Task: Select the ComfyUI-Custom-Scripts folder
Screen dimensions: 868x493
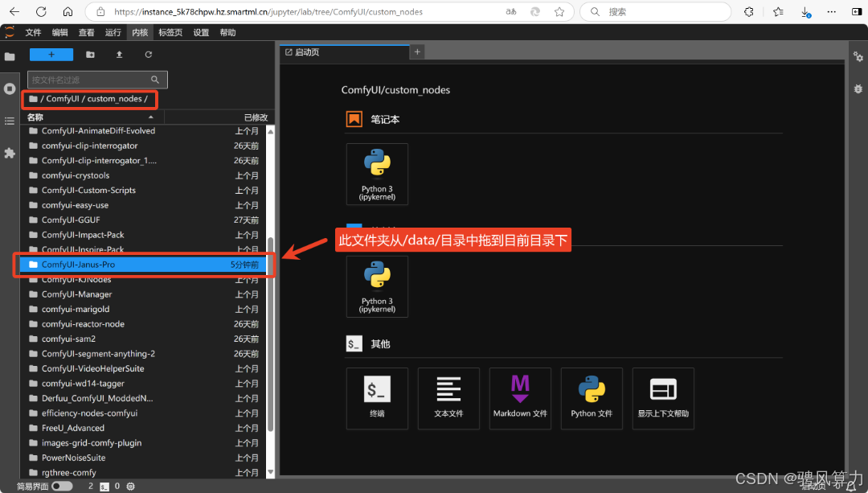Action: (x=143, y=190)
